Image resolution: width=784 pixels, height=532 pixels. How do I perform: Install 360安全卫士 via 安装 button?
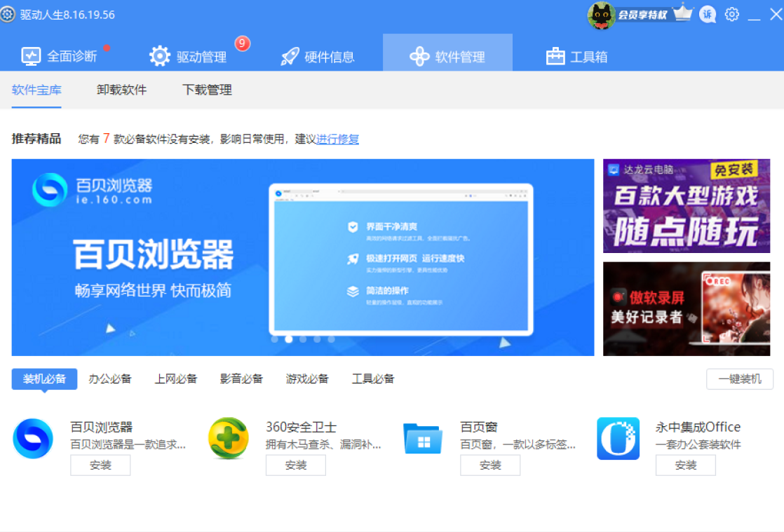coord(295,465)
